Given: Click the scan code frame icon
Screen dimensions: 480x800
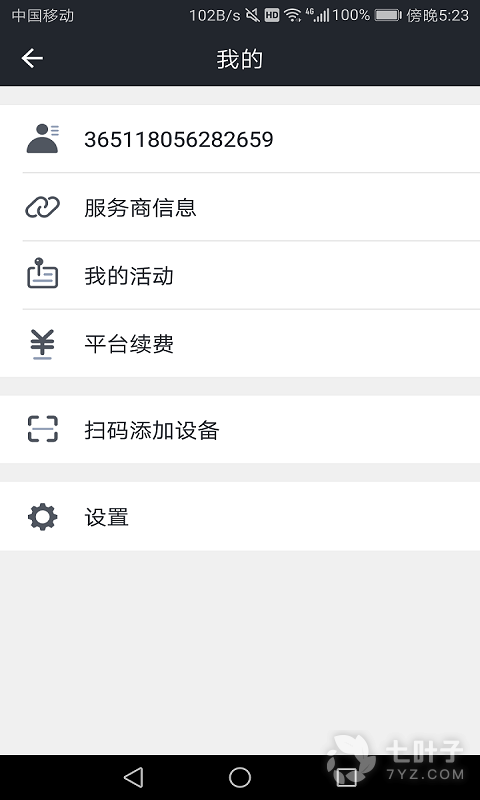Looking at the screenshot, I should (x=42, y=429).
